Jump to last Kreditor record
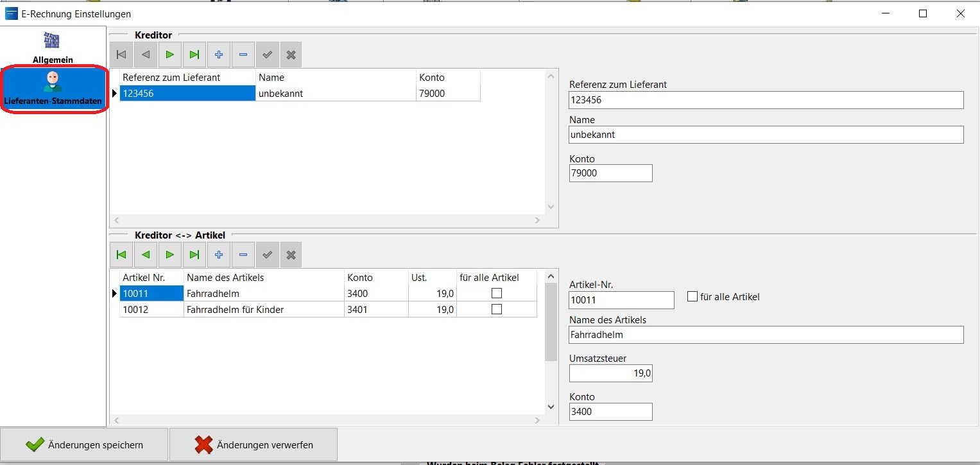The image size is (980, 465). pyautogui.click(x=194, y=55)
